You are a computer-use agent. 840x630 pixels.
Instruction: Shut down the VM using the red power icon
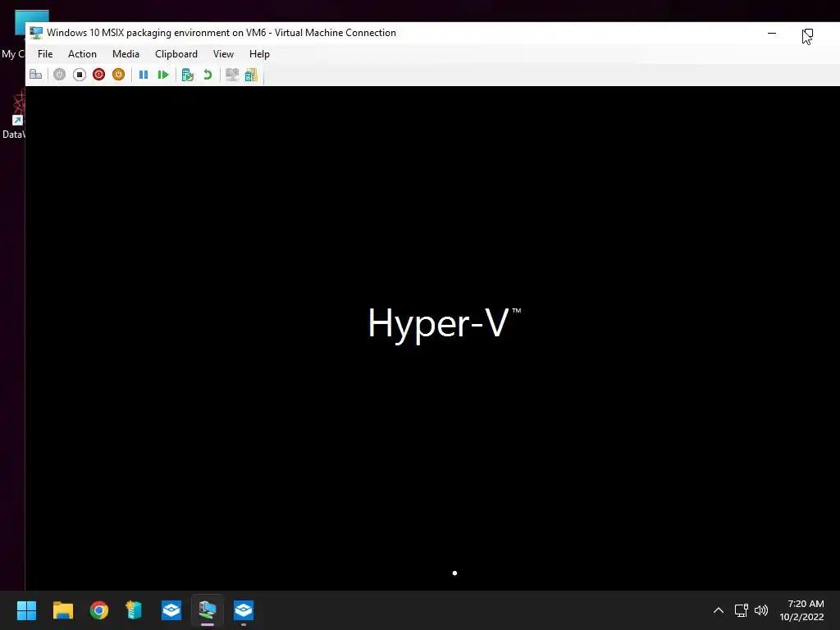click(x=98, y=75)
